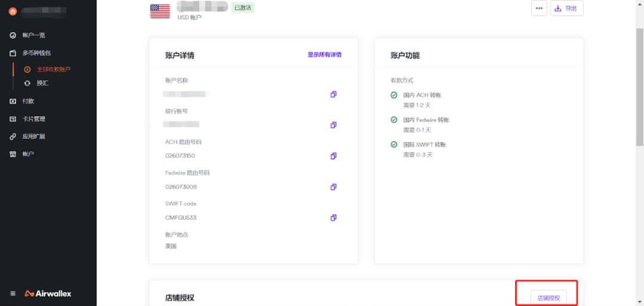Copy the bank account number

point(333,125)
